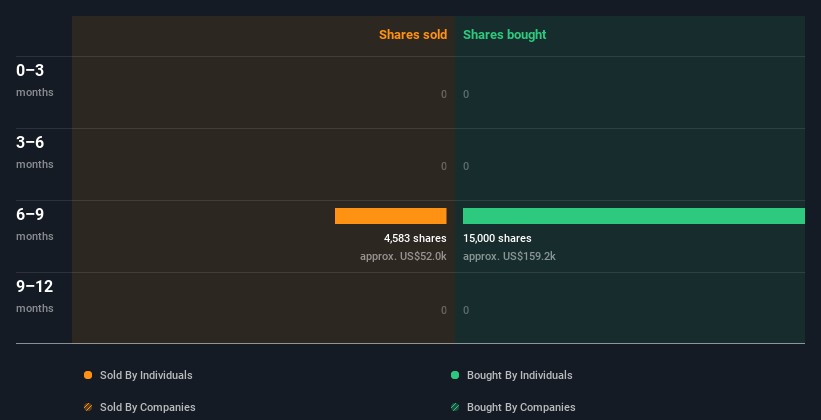Click the approx. US$52.0k amount
Screen dimensions: 821x420
click(403, 257)
